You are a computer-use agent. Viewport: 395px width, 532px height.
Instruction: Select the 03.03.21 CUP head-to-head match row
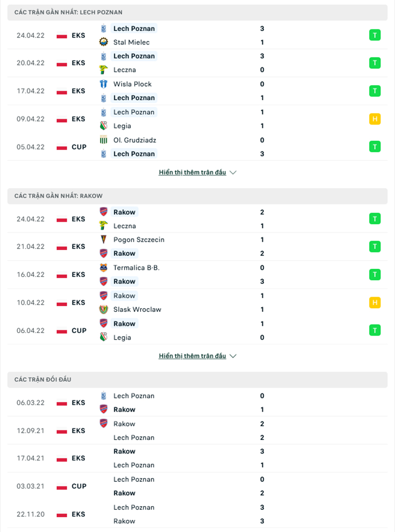click(x=197, y=486)
